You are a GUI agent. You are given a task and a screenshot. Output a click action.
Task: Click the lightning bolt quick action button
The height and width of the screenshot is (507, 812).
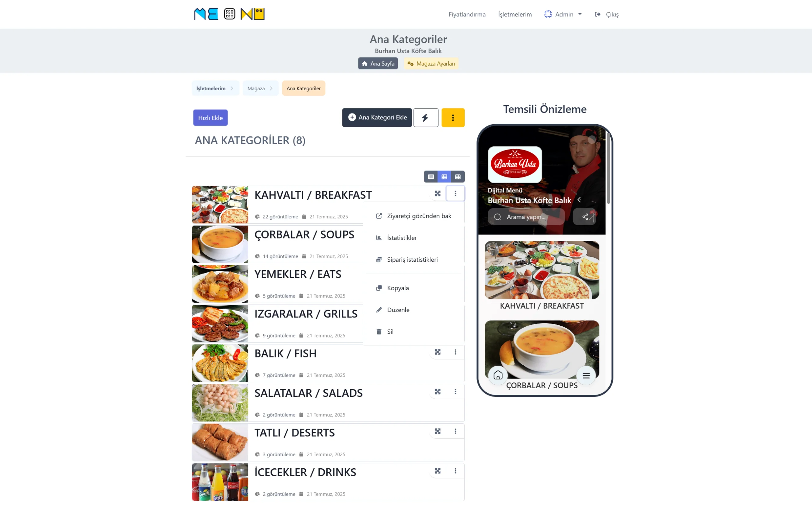(x=425, y=118)
